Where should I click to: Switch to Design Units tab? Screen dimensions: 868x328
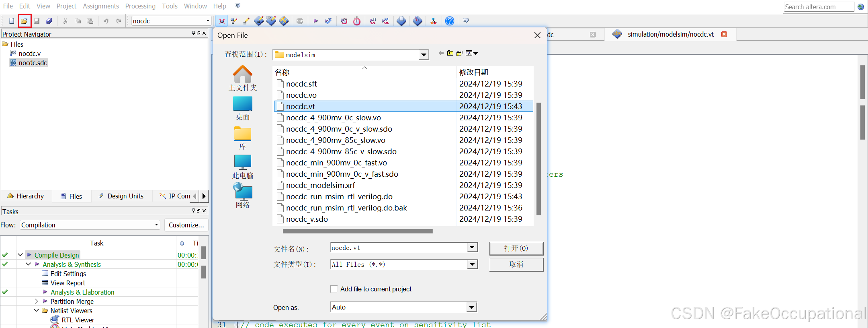click(121, 196)
